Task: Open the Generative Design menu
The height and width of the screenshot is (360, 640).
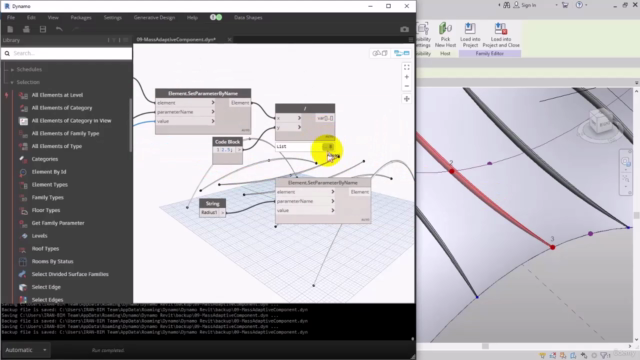Action: [154, 18]
